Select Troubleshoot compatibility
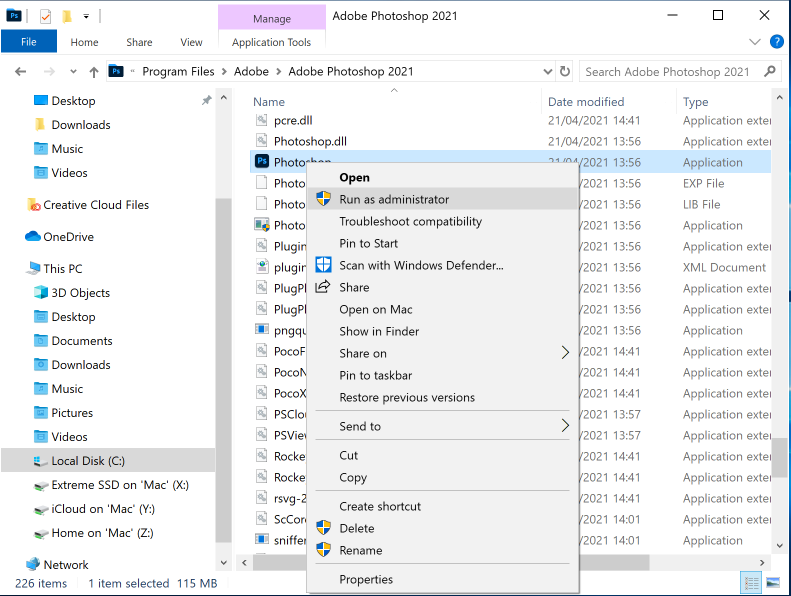Viewport: 791px width, 596px height. pyautogui.click(x=443, y=221)
